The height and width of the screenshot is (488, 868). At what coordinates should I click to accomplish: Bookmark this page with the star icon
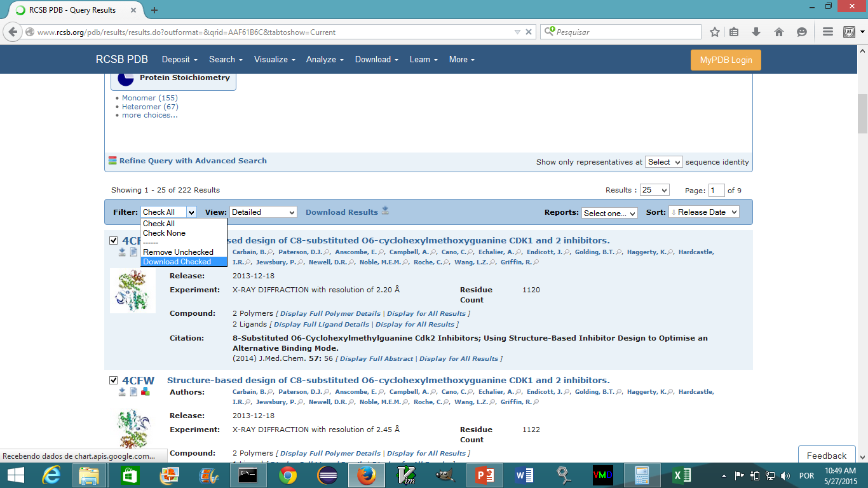(x=715, y=32)
